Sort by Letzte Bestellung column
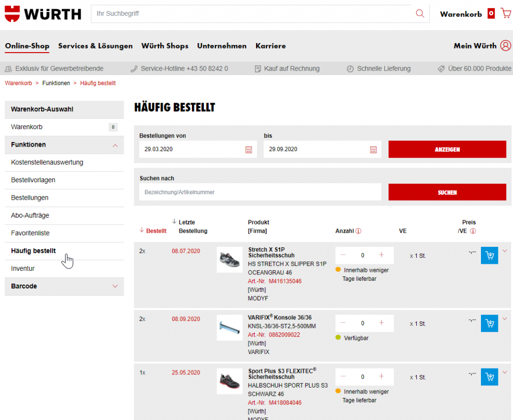Viewport: 513px width, 420px height. click(193, 226)
